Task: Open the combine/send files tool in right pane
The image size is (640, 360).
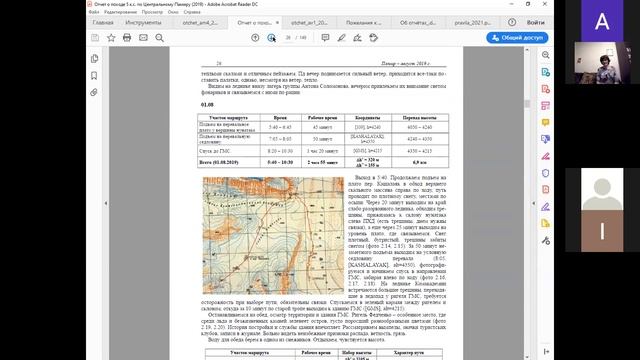Action: pos(546,139)
